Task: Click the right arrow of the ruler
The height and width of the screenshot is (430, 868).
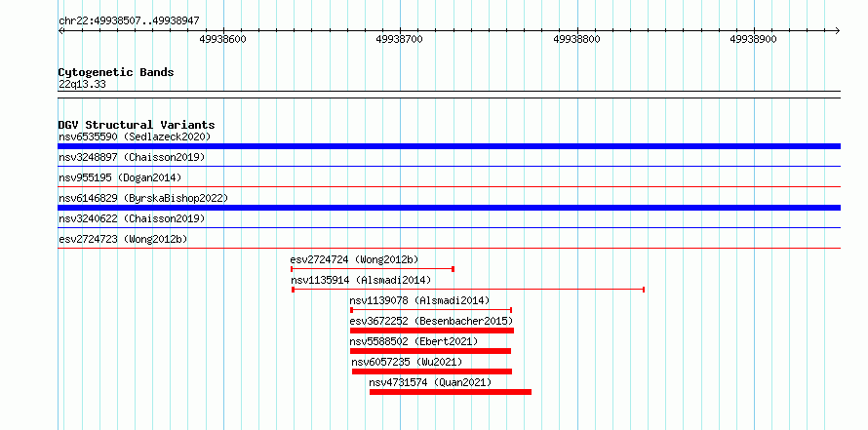Action: pyautogui.click(x=837, y=30)
